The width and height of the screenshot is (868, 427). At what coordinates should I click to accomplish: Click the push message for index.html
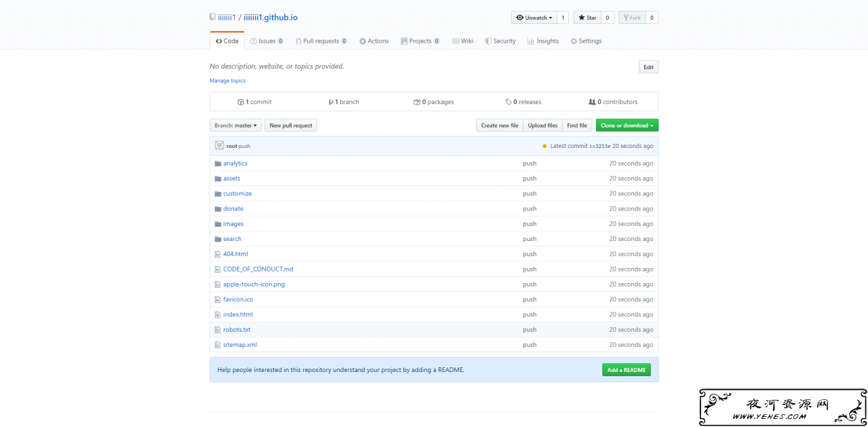[530, 314]
